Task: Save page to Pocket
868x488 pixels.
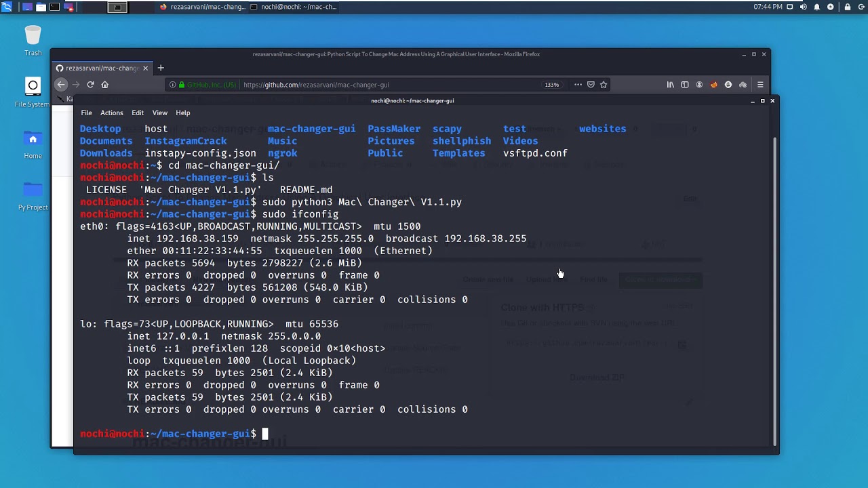Action: (591, 85)
